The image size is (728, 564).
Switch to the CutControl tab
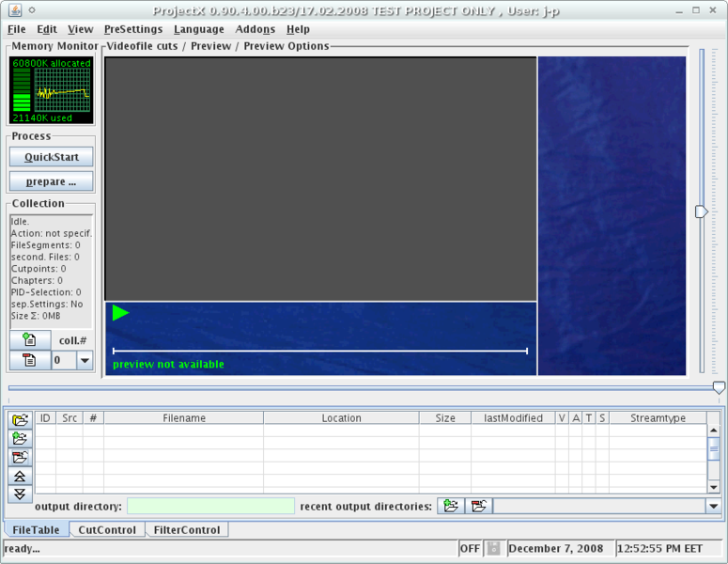107,530
